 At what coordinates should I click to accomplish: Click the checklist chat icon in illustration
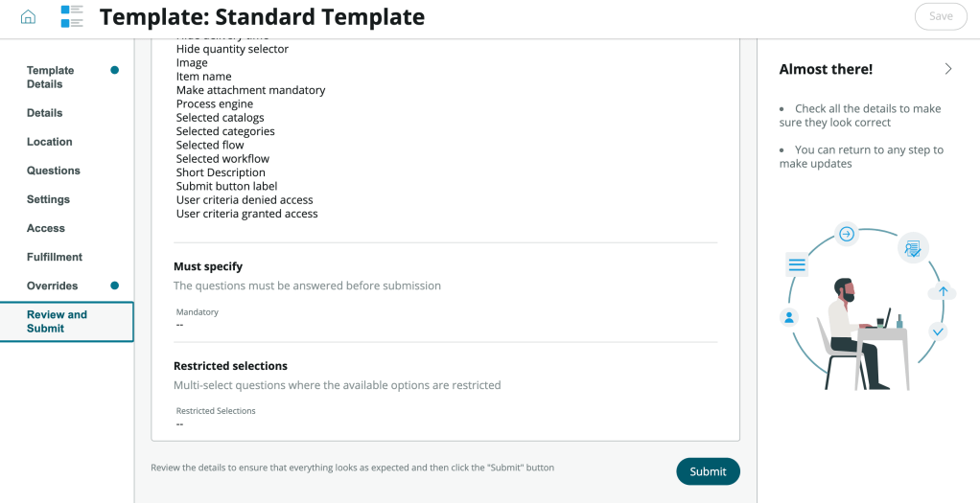(x=913, y=249)
